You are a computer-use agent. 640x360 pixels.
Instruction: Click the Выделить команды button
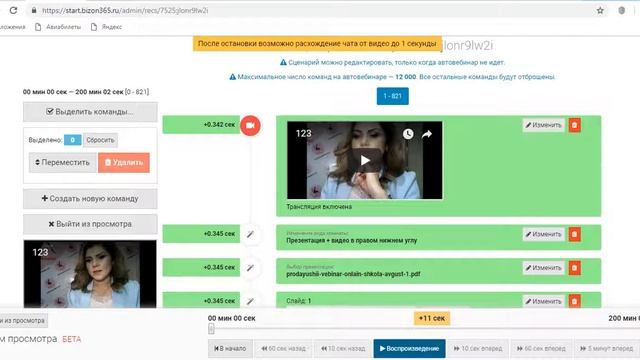pos(90,112)
